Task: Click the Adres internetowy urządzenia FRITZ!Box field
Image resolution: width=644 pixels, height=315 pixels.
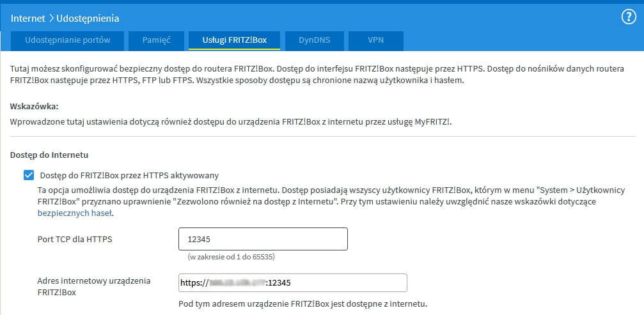Action: (292, 282)
